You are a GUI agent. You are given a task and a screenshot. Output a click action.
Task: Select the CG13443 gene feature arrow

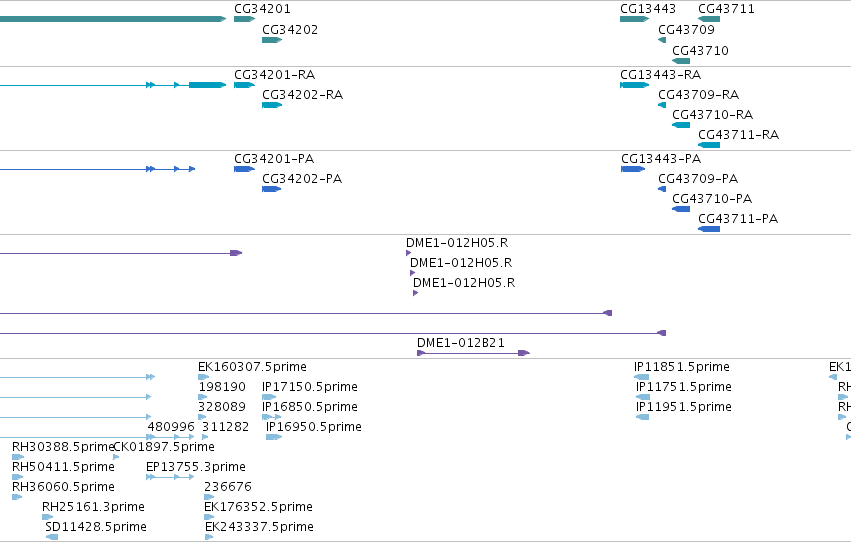(634, 19)
